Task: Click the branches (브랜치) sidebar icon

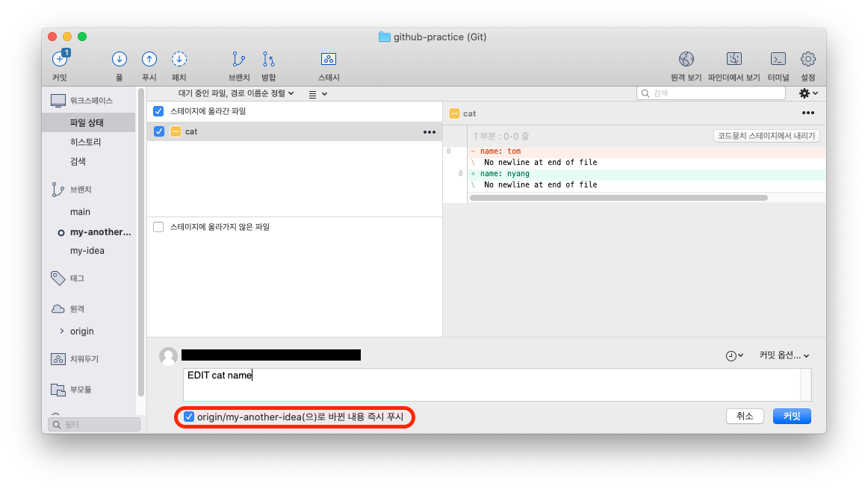Action: [58, 190]
